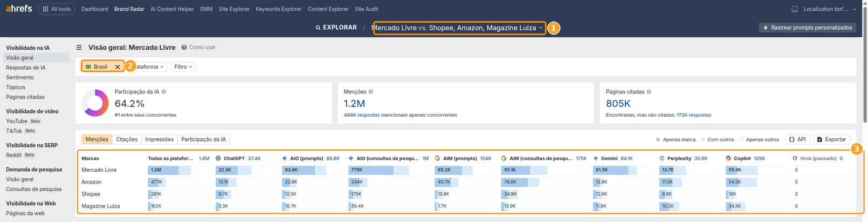Open TikTok Beta in sidebar
The width and height of the screenshot is (868, 222).
pos(20,131)
